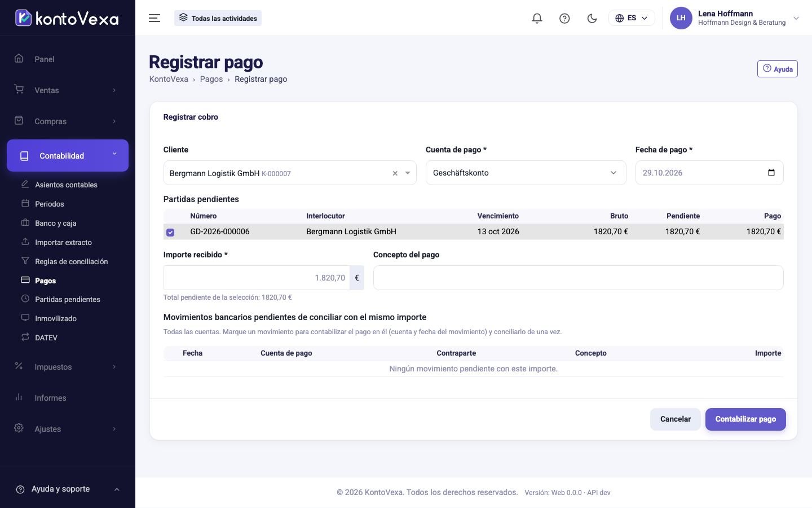
Task: Open the Cliente dropdown arrow
Action: pos(408,173)
